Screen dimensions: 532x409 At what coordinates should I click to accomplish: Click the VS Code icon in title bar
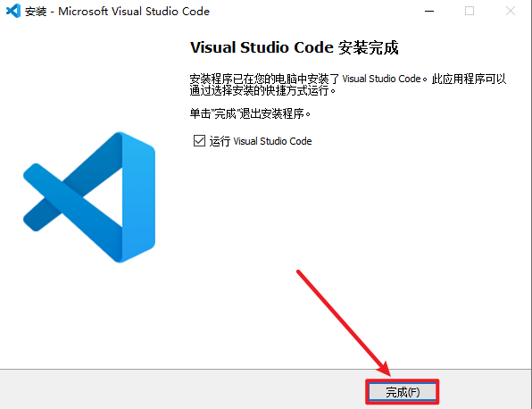pos(13,11)
